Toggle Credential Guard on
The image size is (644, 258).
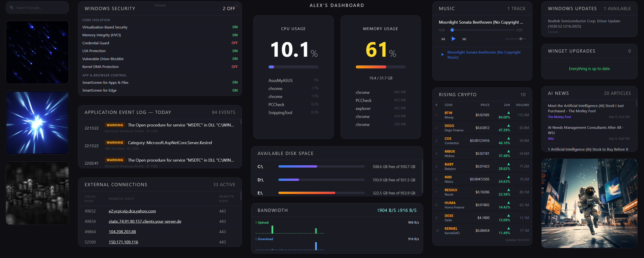click(235, 43)
